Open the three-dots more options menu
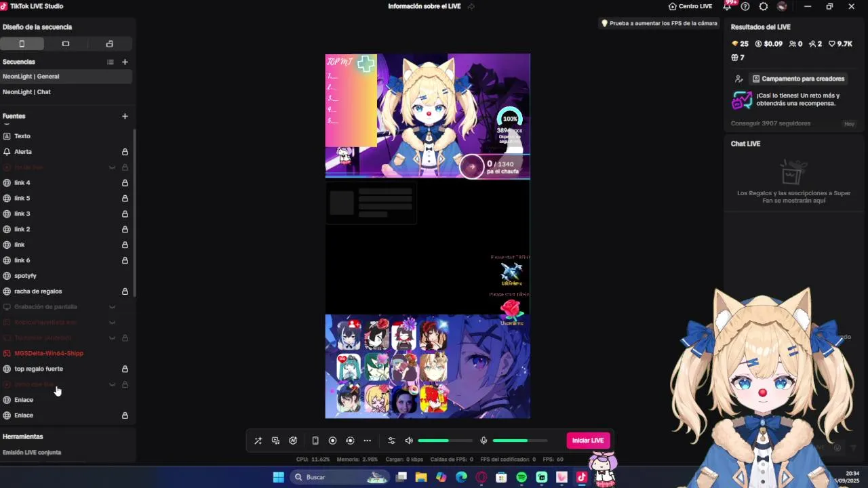This screenshot has height=488, width=868. [x=368, y=441]
